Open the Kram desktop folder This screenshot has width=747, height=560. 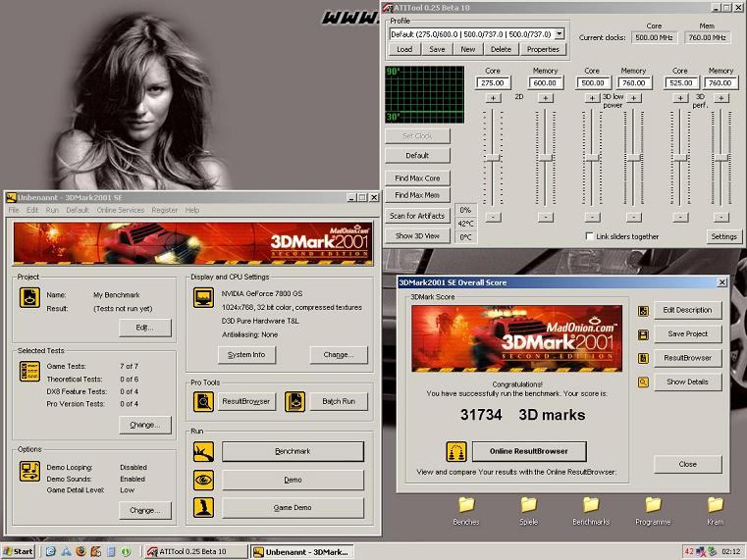click(715, 511)
